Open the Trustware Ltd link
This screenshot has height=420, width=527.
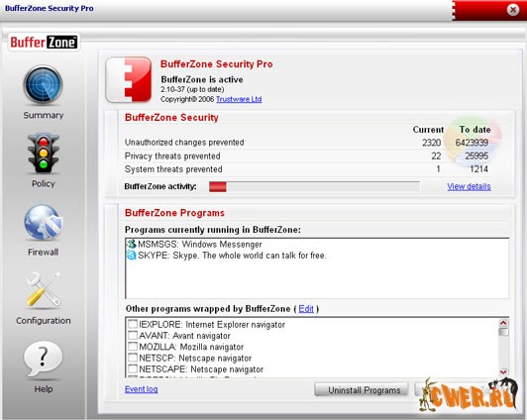tap(239, 99)
